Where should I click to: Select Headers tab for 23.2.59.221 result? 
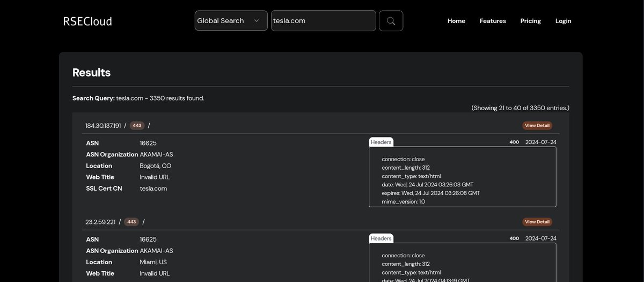point(381,238)
